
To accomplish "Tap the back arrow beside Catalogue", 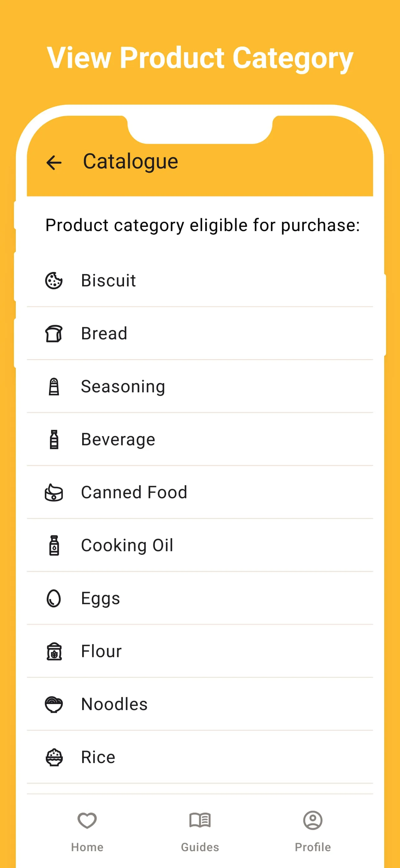I will point(54,163).
